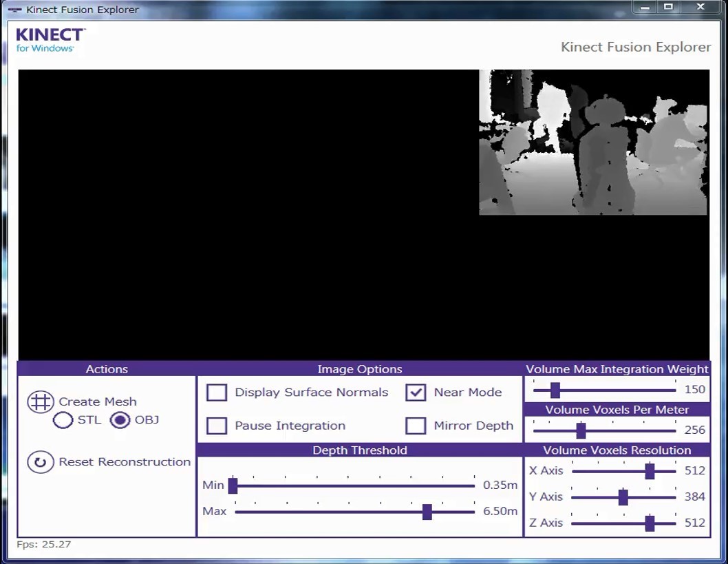Click the Z Axis voxel resolution slider
728x564 pixels.
tap(649, 523)
